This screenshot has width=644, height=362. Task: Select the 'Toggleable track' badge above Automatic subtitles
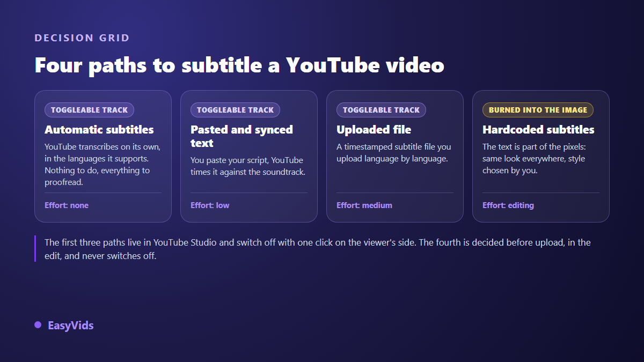point(89,110)
